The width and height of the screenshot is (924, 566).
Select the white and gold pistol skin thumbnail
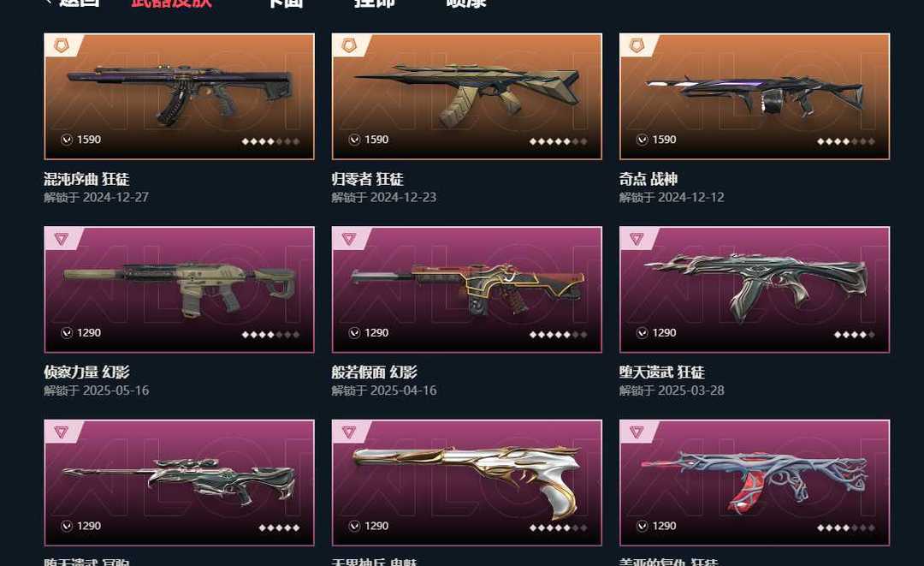pyautogui.click(x=467, y=483)
